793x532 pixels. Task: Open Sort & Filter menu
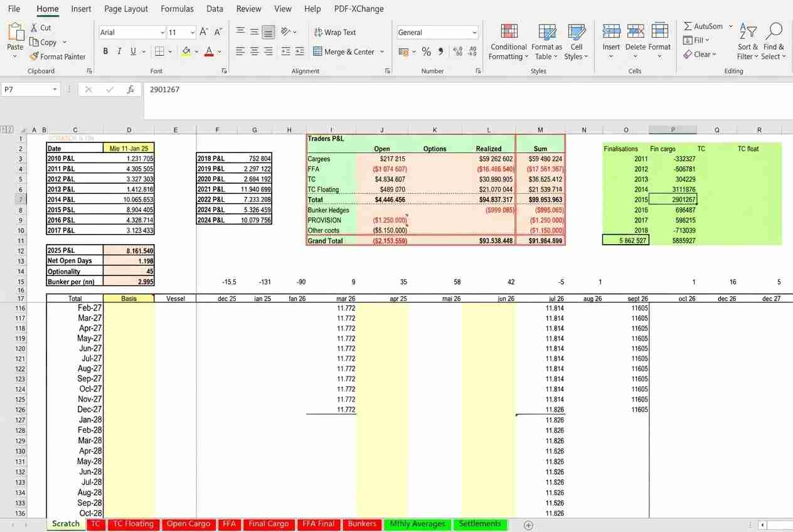[748, 42]
